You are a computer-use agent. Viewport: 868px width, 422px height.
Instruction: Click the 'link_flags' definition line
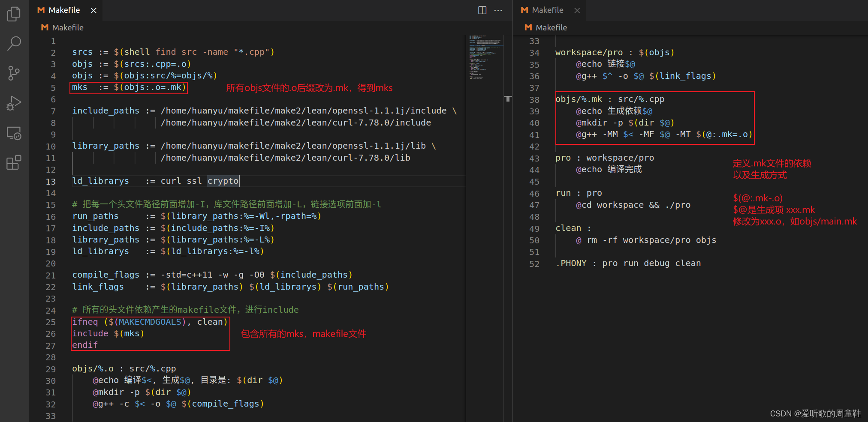pyautogui.click(x=230, y=287)
